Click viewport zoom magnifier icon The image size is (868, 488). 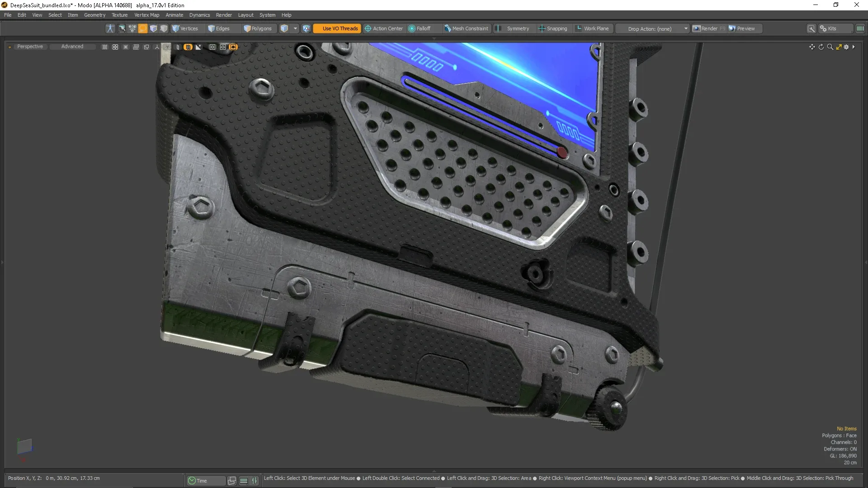point(830,47)
